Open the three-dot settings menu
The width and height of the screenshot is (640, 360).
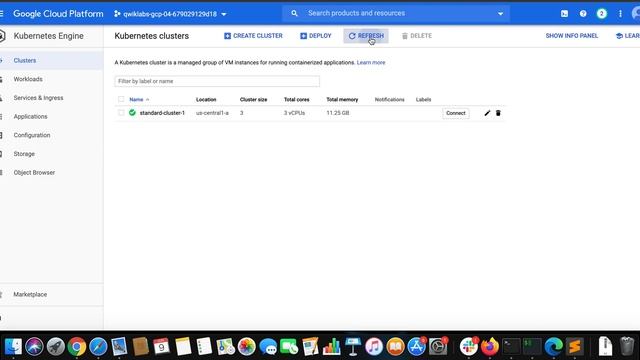coord(620,14)
